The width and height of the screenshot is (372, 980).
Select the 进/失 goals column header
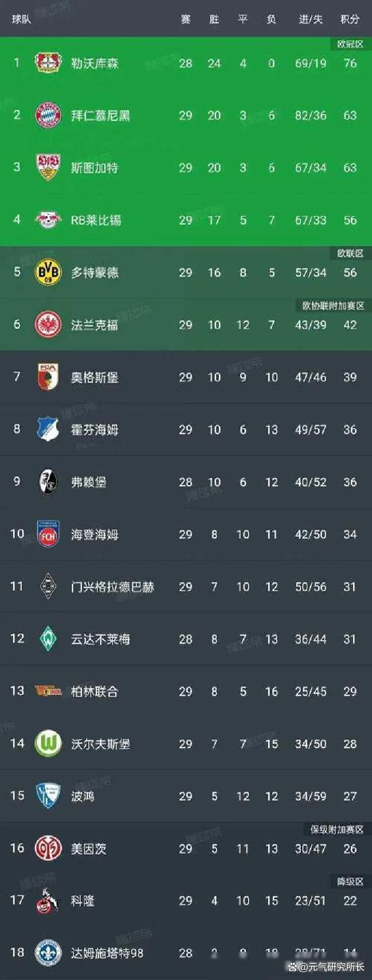311,19
